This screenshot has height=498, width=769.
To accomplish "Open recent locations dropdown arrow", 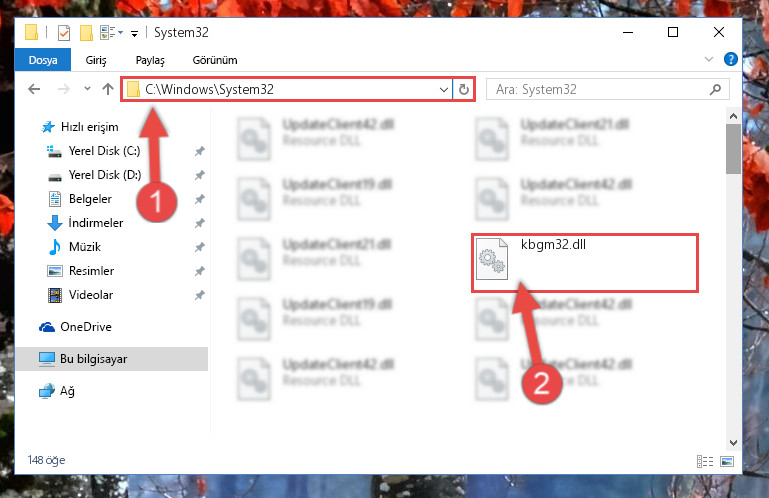I will [87, 89].
